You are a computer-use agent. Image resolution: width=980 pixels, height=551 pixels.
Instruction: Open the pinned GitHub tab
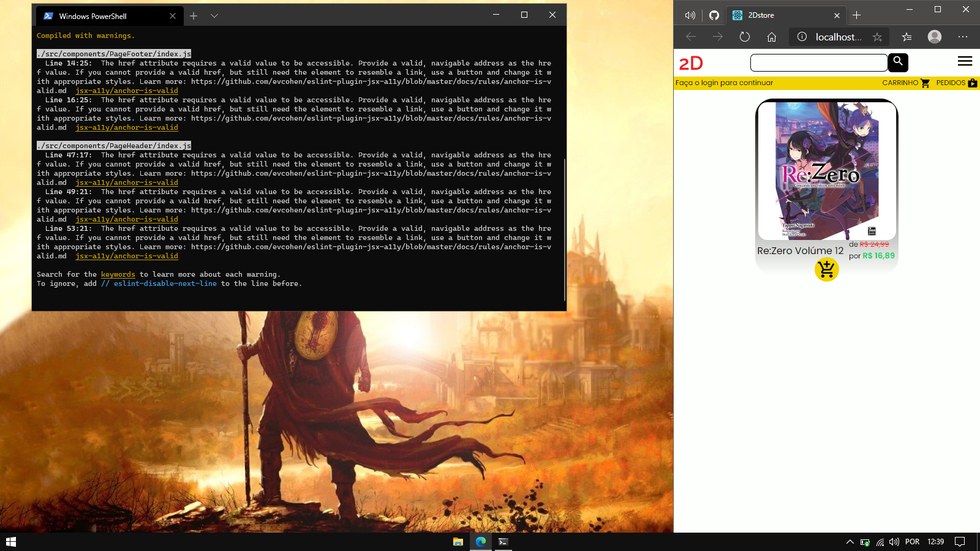[x=714, y=15]
